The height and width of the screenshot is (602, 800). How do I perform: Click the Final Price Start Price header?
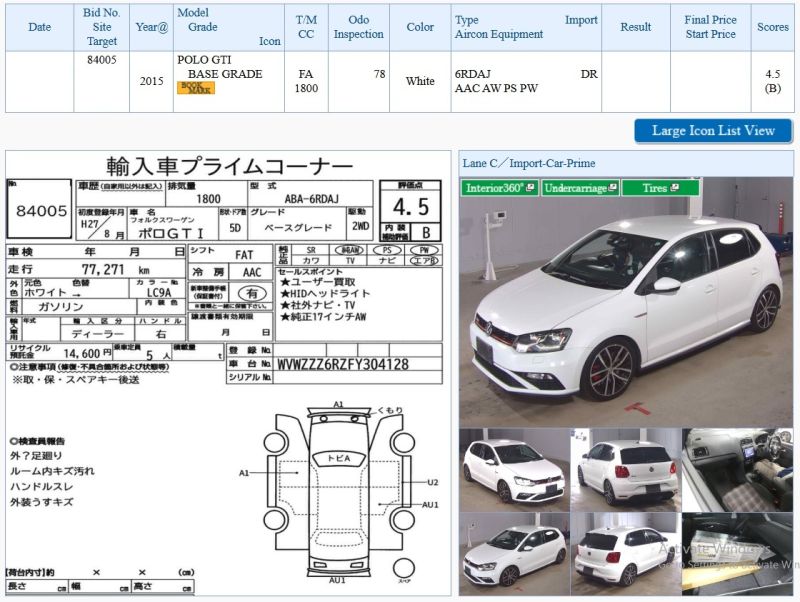pyautogui.click(x=711, y=27)
